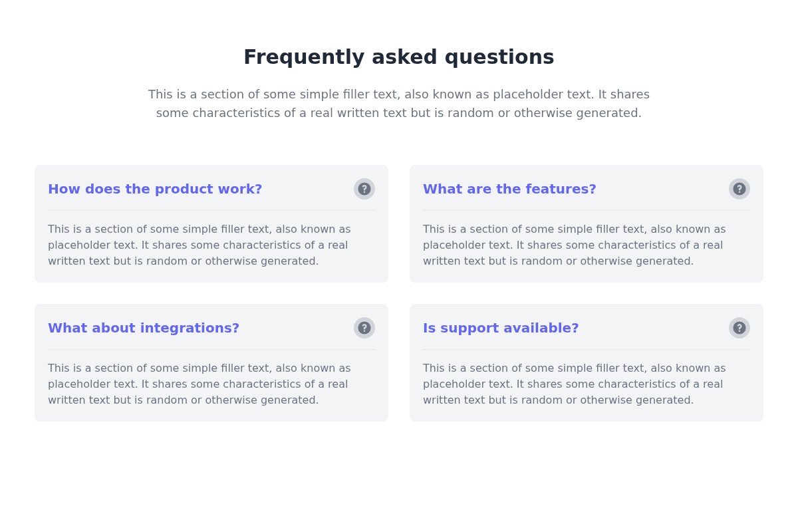Viewport: 798px width, 532px height.
Task: Expand the "How does the product work?" question
Action: click(x=155, y=189)
